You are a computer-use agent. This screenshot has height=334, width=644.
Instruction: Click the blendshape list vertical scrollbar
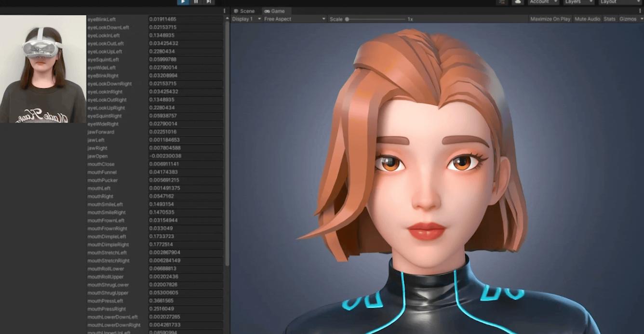coord(227,145)
